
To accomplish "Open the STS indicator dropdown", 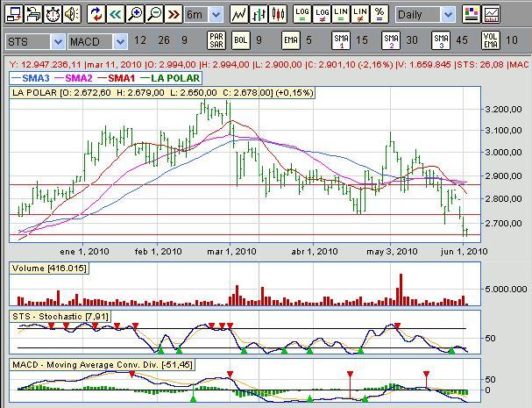I will pyautogui.click(x=35, y=42).
